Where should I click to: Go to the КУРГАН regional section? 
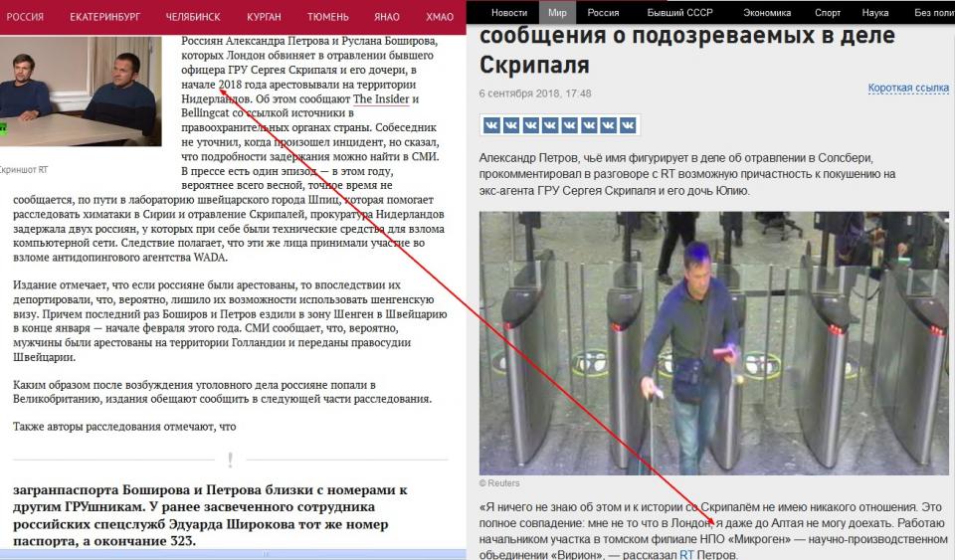tap(264, 17)
